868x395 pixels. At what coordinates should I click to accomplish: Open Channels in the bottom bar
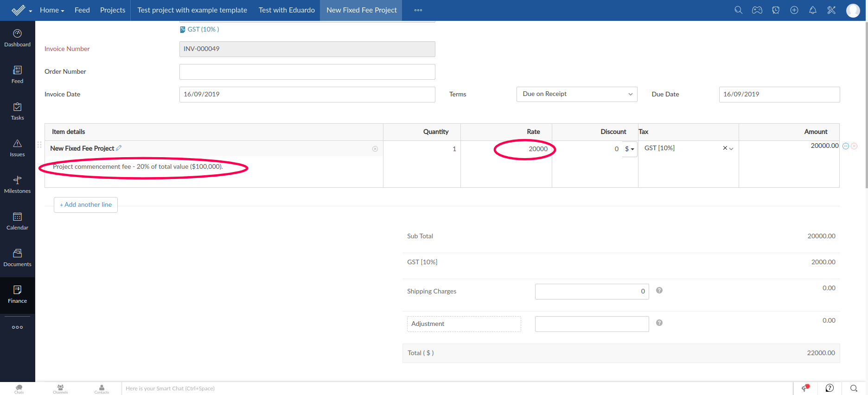pos(60,389)
